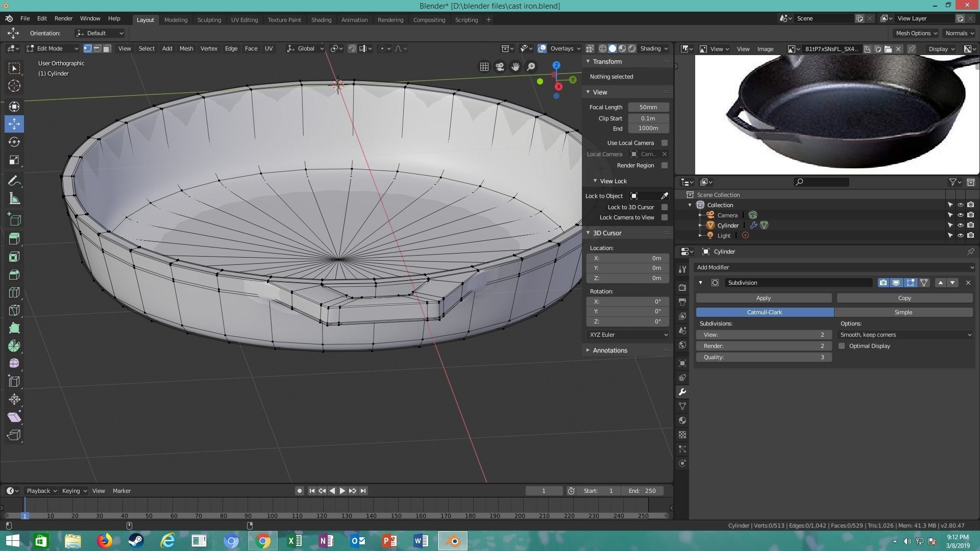This screenshot has width=980, height=551.
Task: Toggle Light object viewport visibility
Action: pos(960,236)
